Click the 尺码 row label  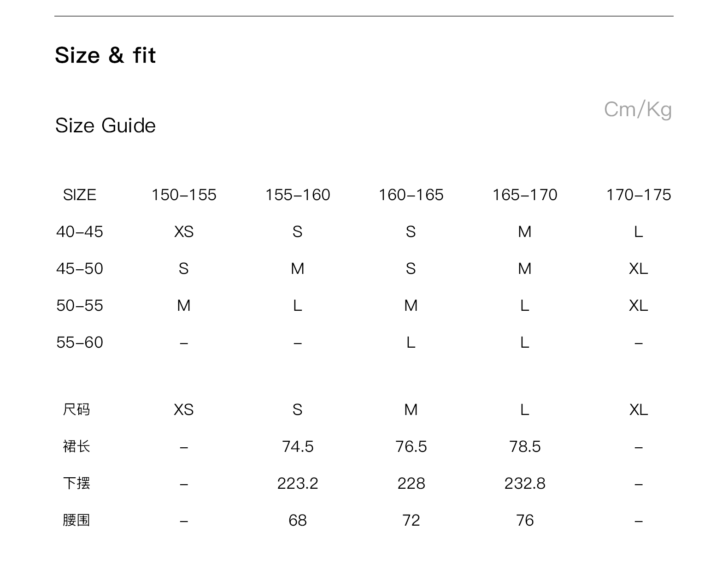76,409
